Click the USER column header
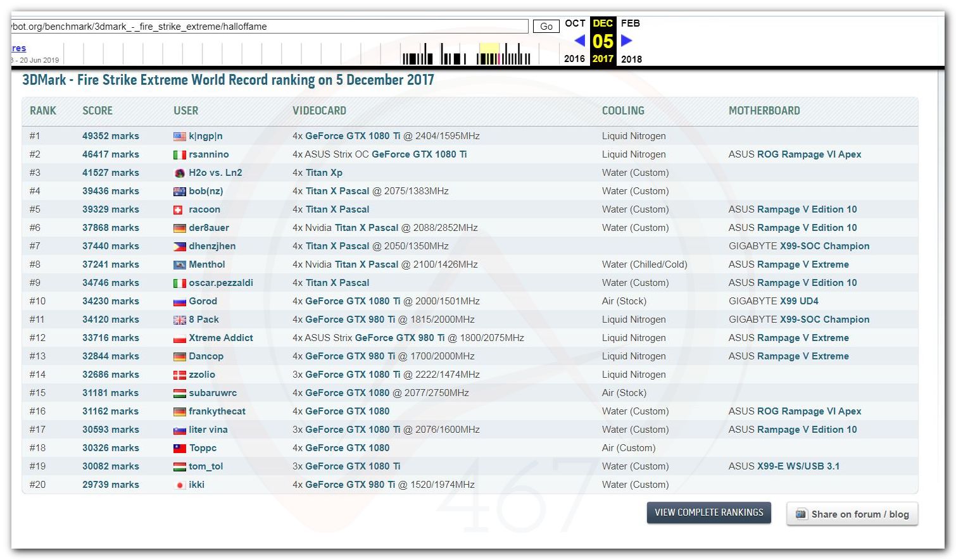This screenshot has height=560, width=956. point(186,111)
